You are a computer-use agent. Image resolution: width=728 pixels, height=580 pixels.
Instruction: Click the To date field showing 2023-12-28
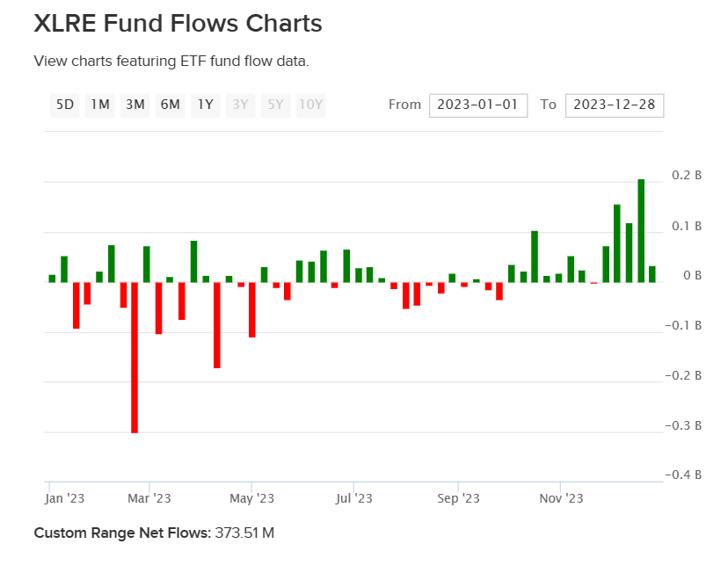[615, 105]
